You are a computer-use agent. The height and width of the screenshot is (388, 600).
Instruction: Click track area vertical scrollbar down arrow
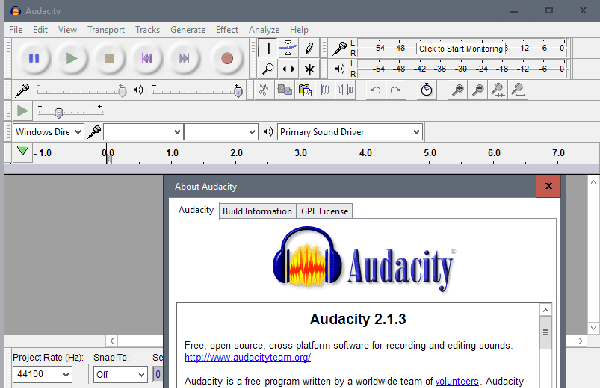(593, 328)
